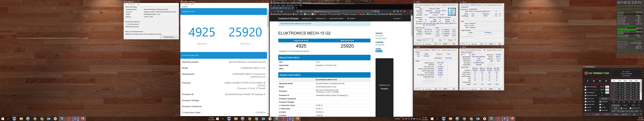Viewport: 644px width, 121px height.
Task: Open the Firefox Library icon
Action: [394, 11]
